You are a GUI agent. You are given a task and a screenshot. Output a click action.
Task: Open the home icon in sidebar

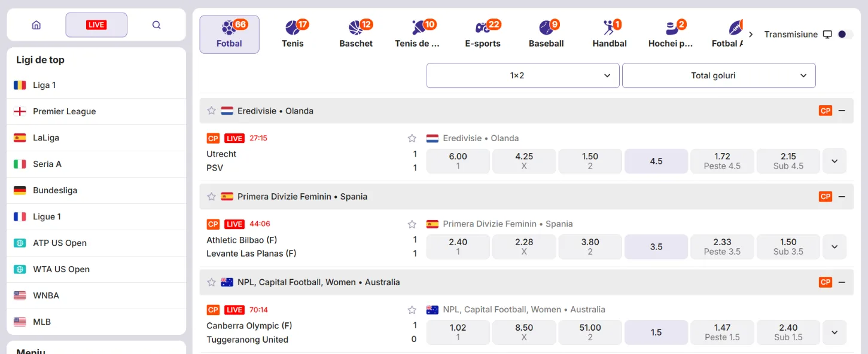pos(36,25)
